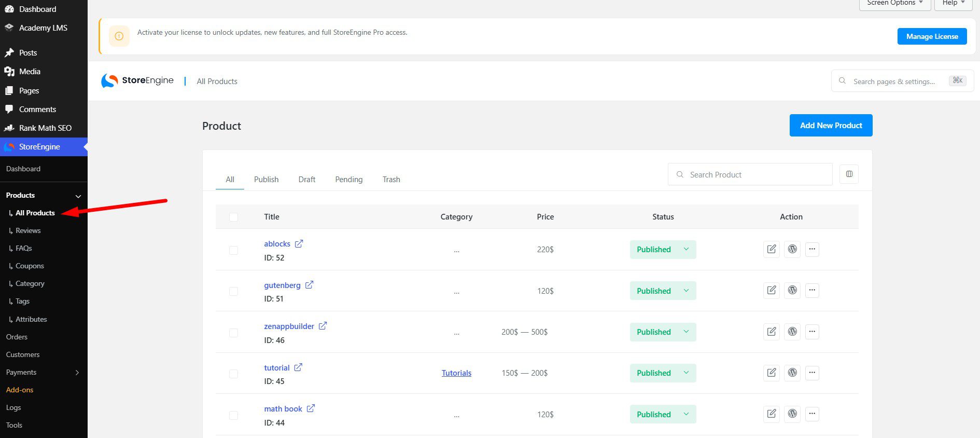Image resolution: width=980 pixels, height=438 pixels.
Task: Click edit icon for math book
Action: click(x=772, y=414)
